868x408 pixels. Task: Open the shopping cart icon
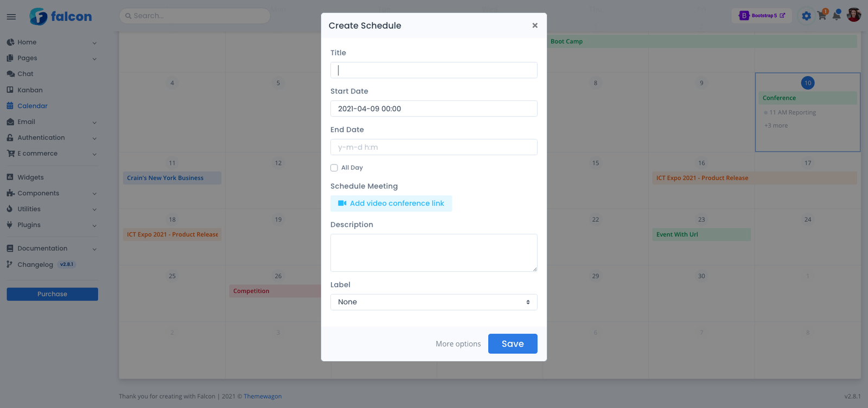(x=822, y=16)
